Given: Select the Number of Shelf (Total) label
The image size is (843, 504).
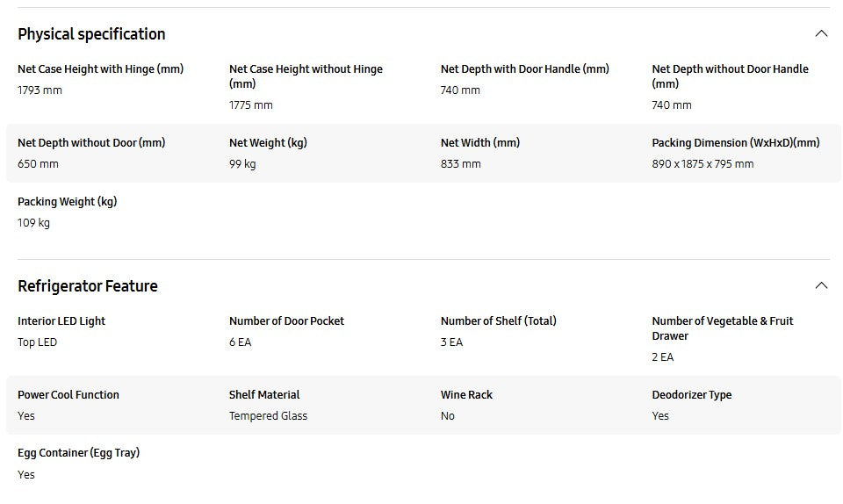Looking at the screenshot, I should tap(498, 321).
